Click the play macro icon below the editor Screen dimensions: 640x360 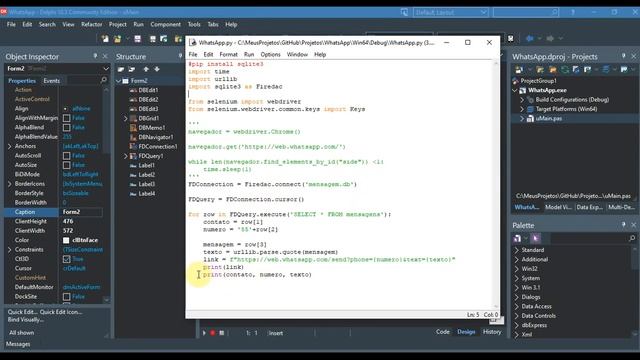[204, 333]
